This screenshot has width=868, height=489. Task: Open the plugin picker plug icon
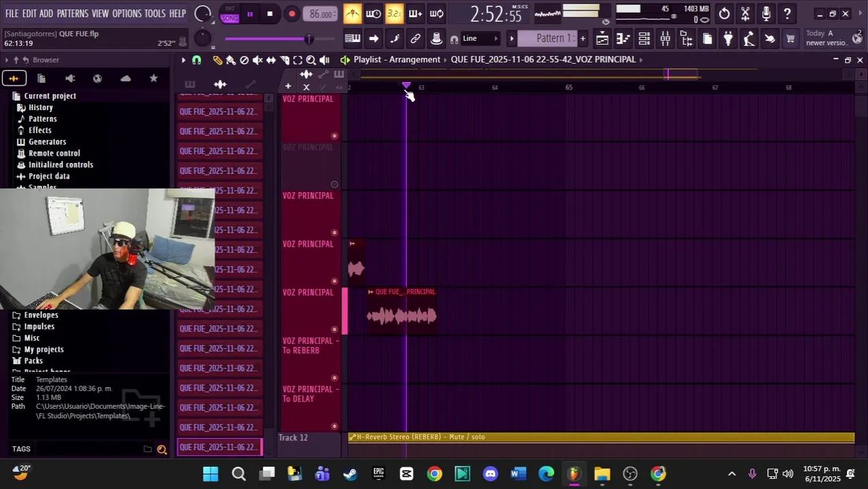tap(728, 39)
